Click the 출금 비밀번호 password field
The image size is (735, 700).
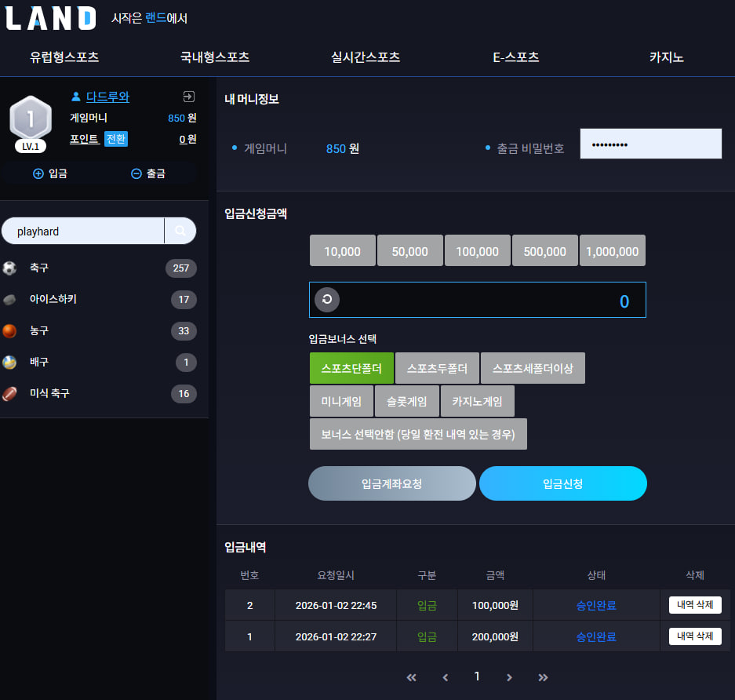tap(650, 144)
